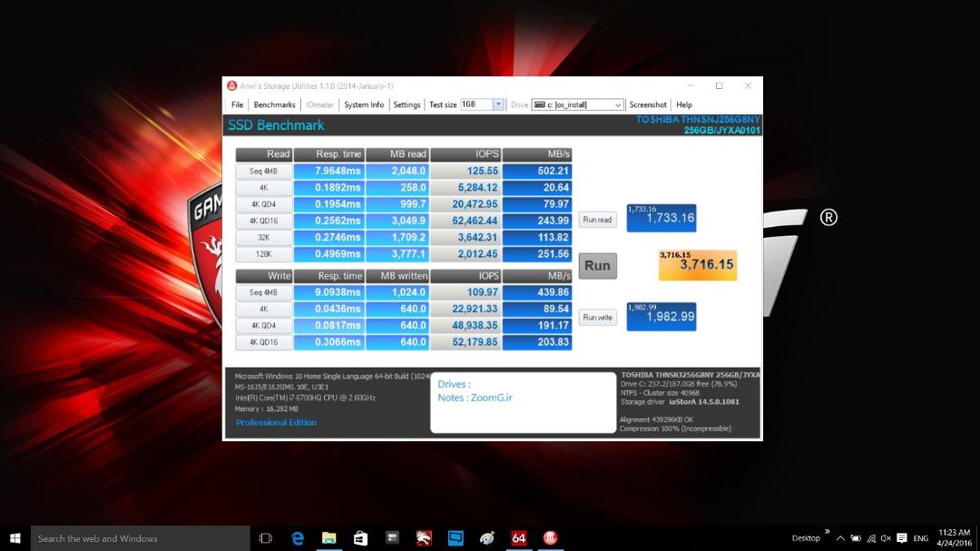
Task: Show hidden system tray icons
Action: pyautogui.click(x=840, y=538)
